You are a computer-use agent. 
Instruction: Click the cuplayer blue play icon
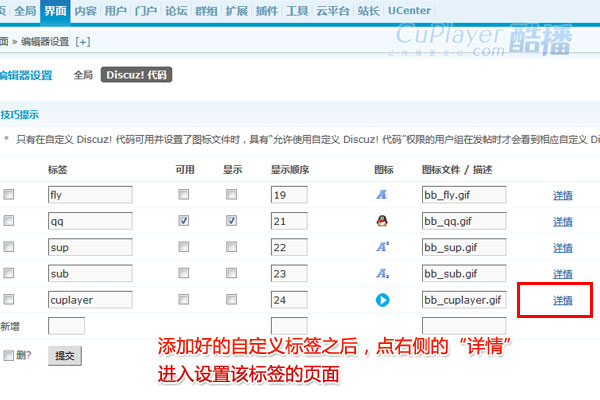pos(381,299)
